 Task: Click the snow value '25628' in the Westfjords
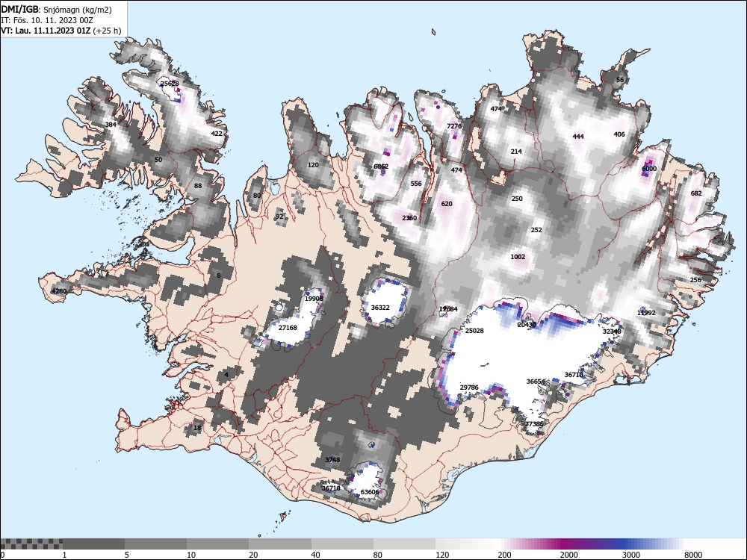[170, 84]
